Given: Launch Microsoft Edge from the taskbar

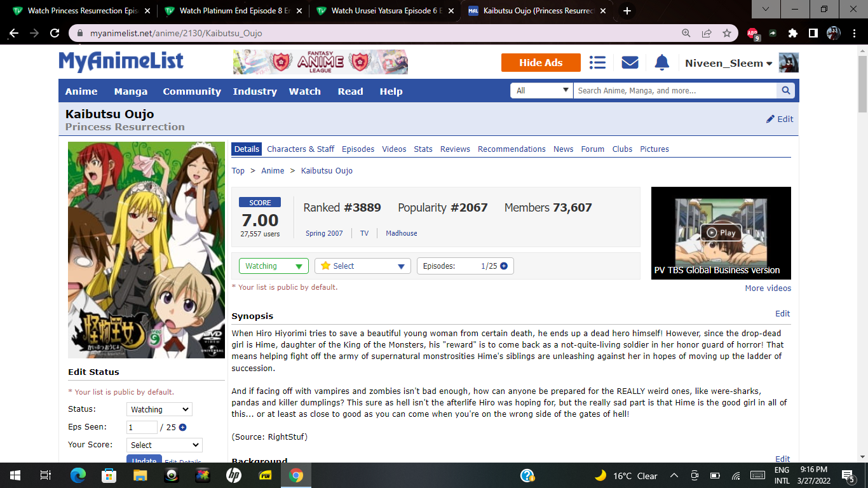Looking at the screenshot, I should tap(78, 475).
